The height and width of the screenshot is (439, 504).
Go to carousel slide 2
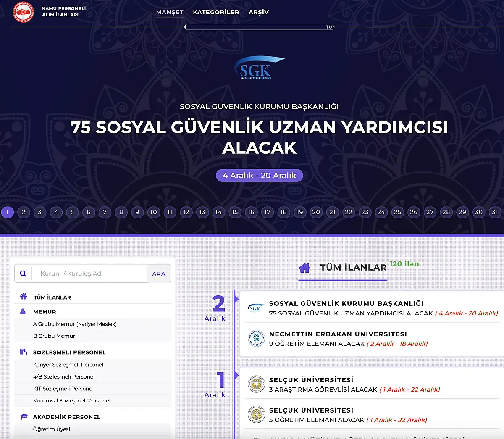point(24,212)
